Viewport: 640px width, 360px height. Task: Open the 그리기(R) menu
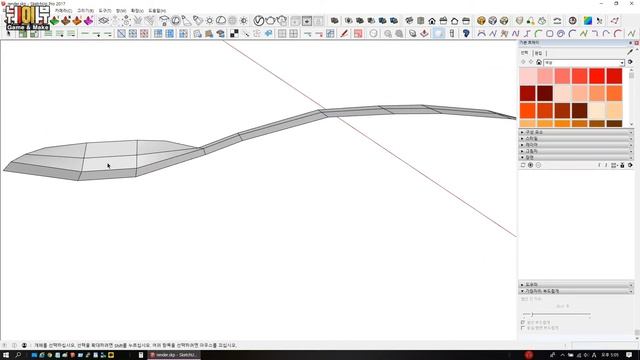click(85, 10)
